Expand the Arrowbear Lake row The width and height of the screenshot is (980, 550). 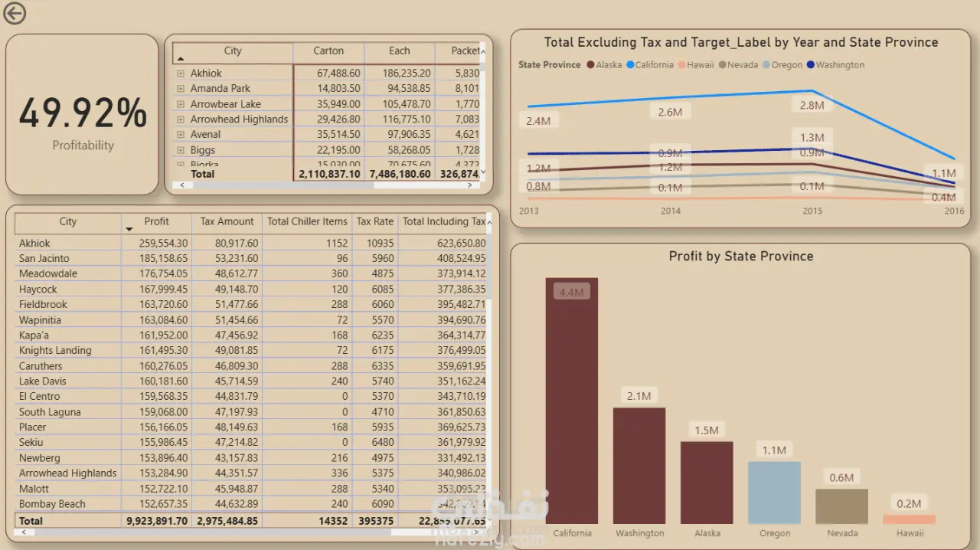[181, 104]
